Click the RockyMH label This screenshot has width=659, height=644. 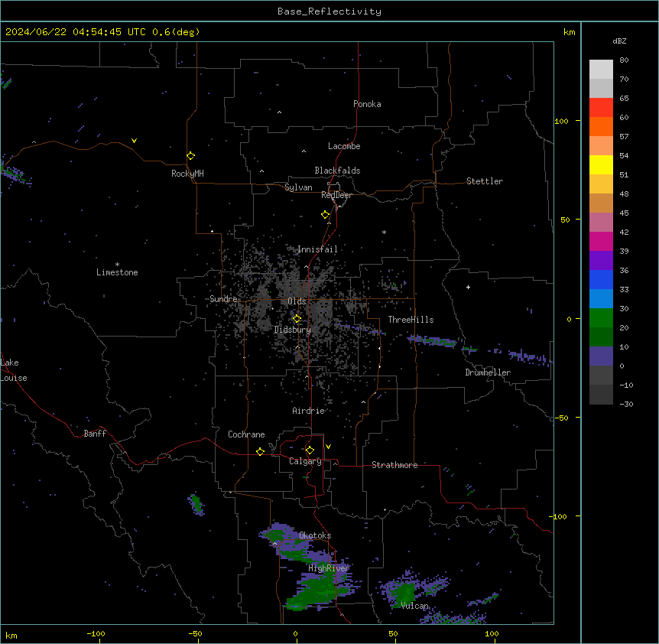click(x=187, y=174)
